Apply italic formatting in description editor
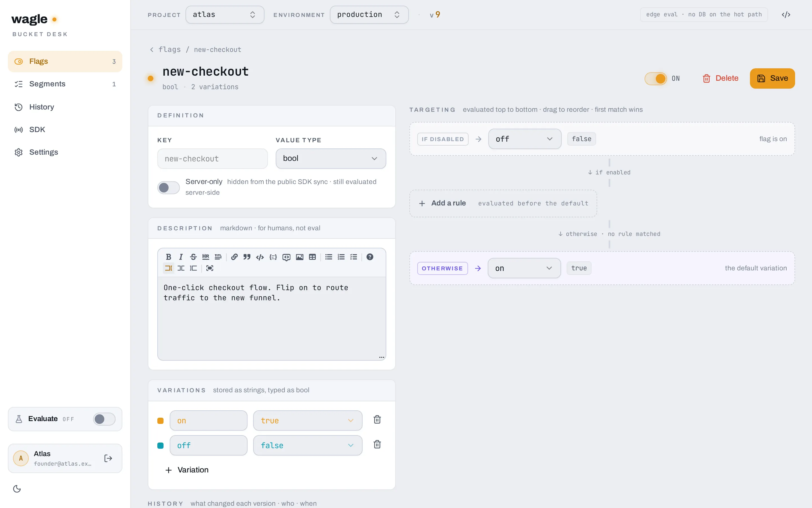This screenshot has height=508, width=812. point(181,257)
